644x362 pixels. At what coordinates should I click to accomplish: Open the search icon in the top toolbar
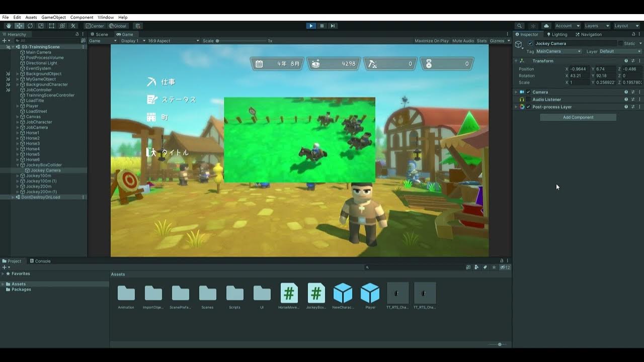click(520, 26)
